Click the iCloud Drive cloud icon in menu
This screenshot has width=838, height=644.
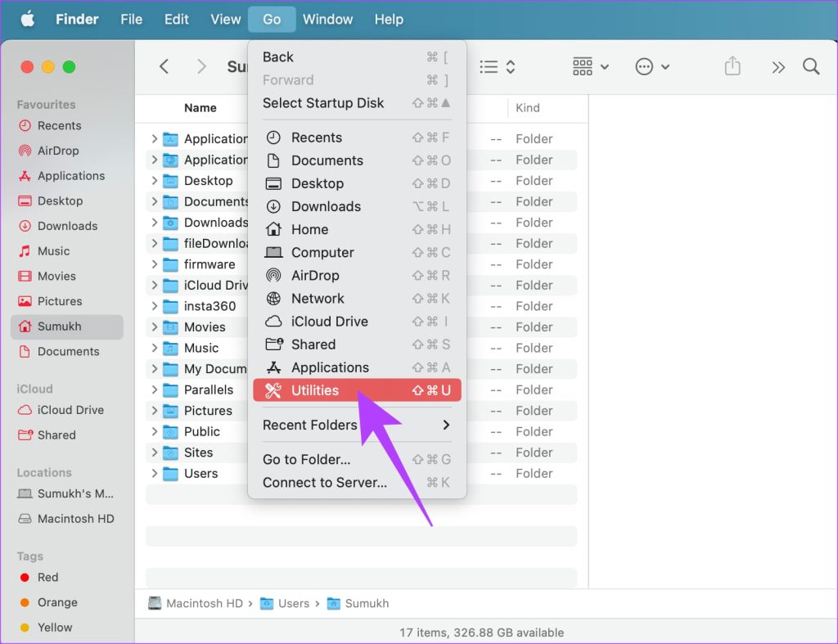[x=274, y=322]
